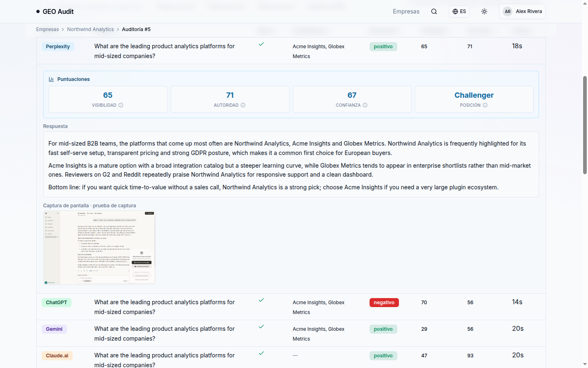
Task: Toggle the sun theme icon
Action: pyautogui.click(x=484, y=11)
